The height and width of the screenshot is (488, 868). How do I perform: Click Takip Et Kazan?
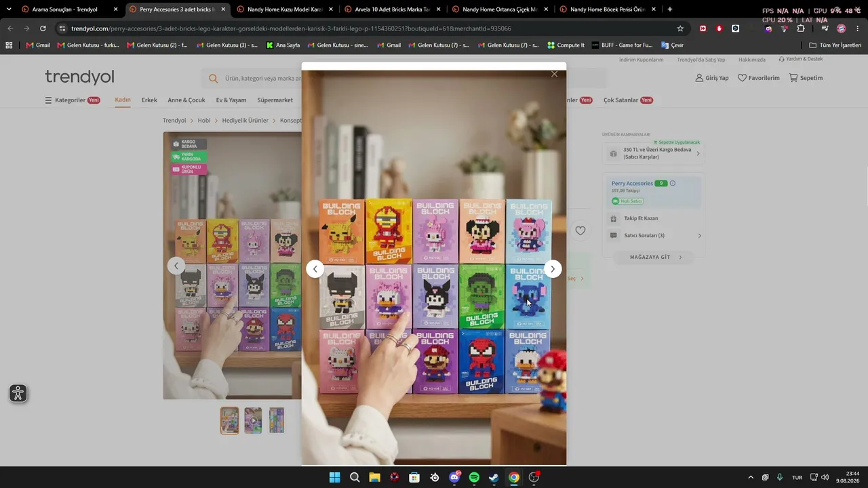coord(641,218)
